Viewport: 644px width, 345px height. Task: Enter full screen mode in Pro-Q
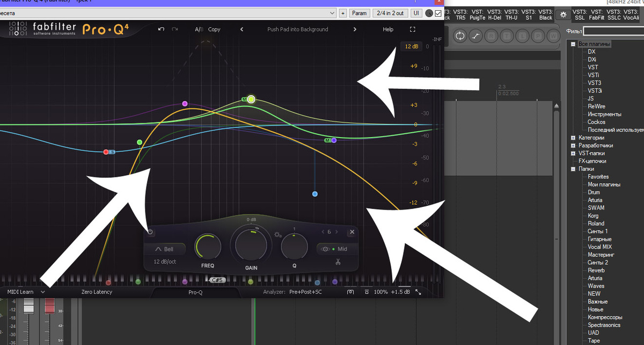click(412, 30)
